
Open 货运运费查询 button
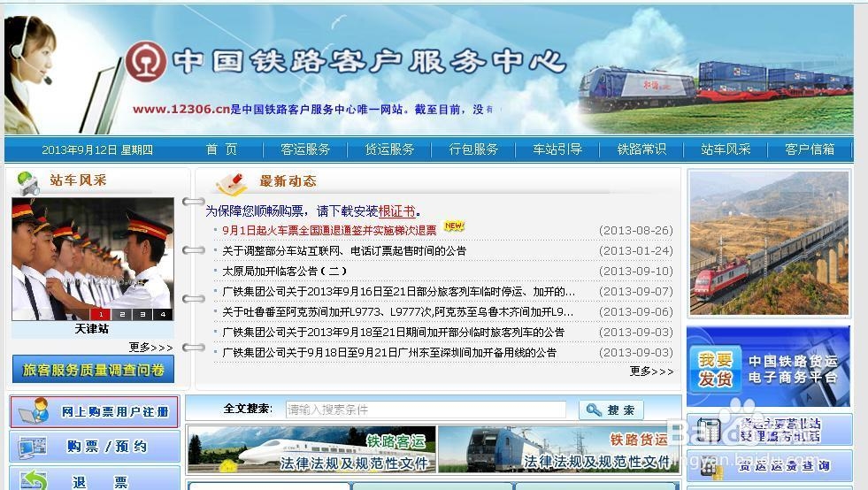[770, 466]
